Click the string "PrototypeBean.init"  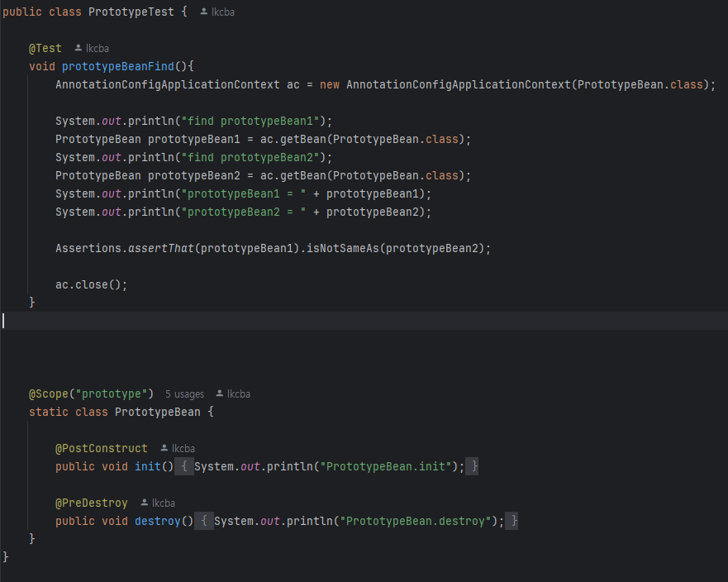point(385,466)
